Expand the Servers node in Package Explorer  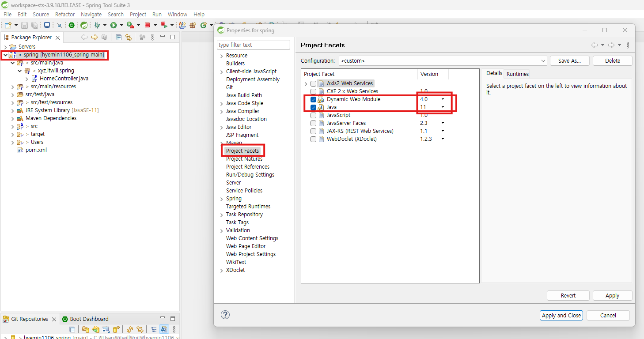pos(5,47)
